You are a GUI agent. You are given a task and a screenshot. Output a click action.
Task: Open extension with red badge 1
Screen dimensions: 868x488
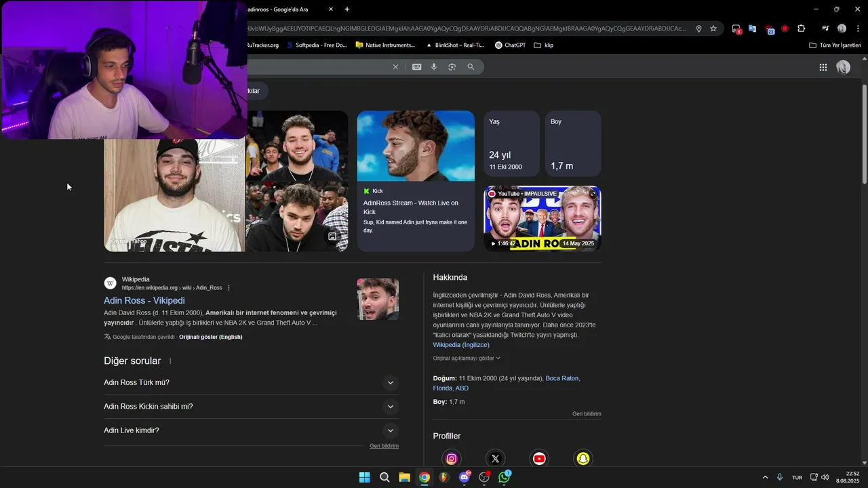736,28
